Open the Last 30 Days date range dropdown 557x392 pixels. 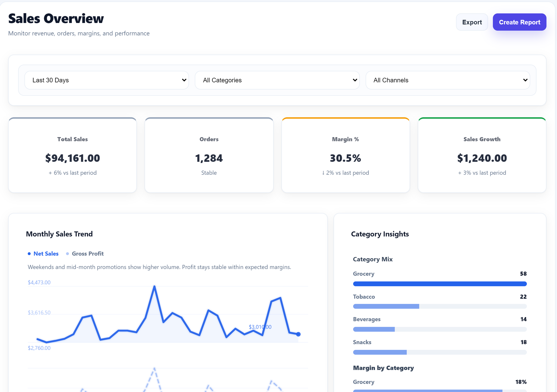point(106,80)
